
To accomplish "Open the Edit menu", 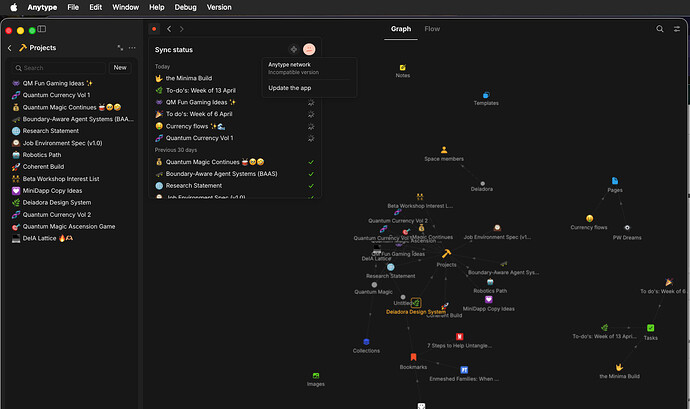I will (95, 7).
